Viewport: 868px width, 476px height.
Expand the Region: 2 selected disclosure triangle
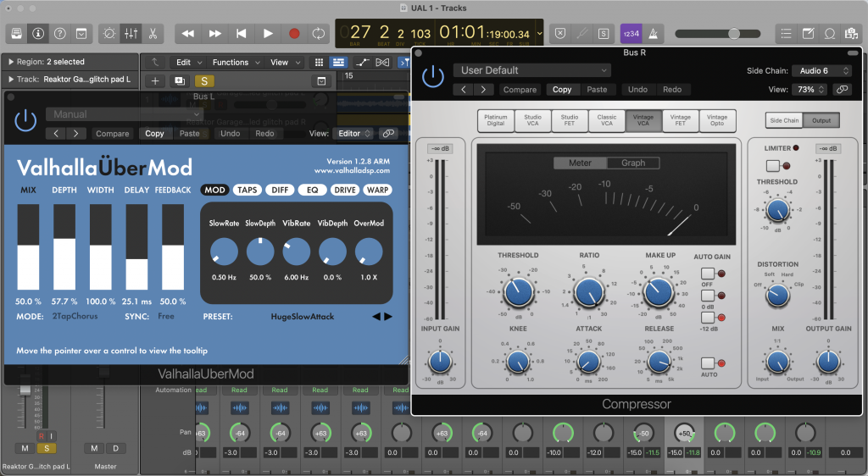click(10, 62)
